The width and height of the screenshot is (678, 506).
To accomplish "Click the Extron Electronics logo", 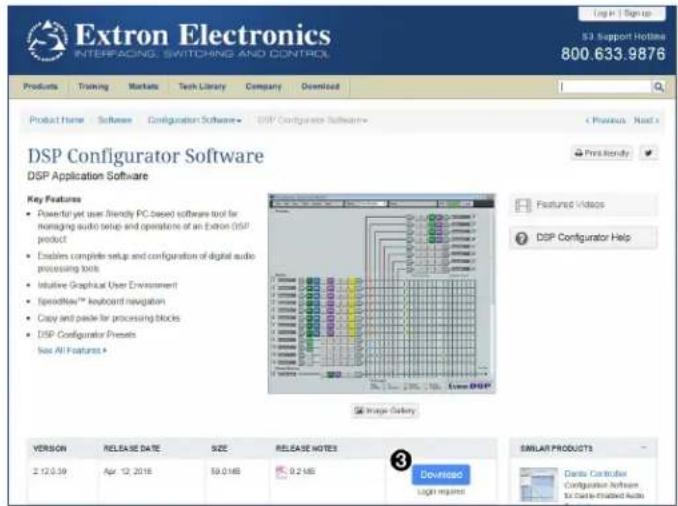I will [179, 41].
